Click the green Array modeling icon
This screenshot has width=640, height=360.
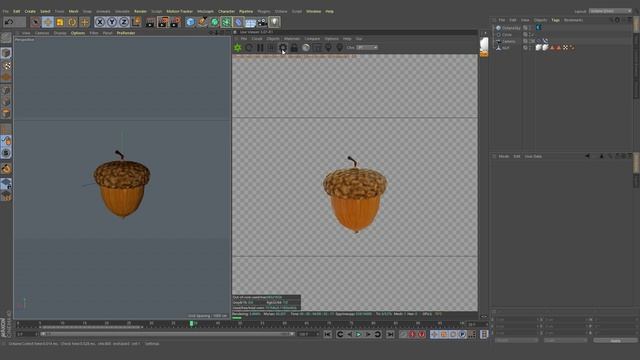(226, 22)
